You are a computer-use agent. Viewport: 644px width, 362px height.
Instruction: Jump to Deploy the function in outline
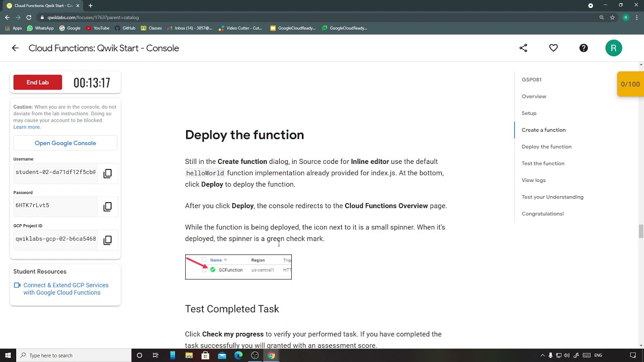(x=546, y=147)
